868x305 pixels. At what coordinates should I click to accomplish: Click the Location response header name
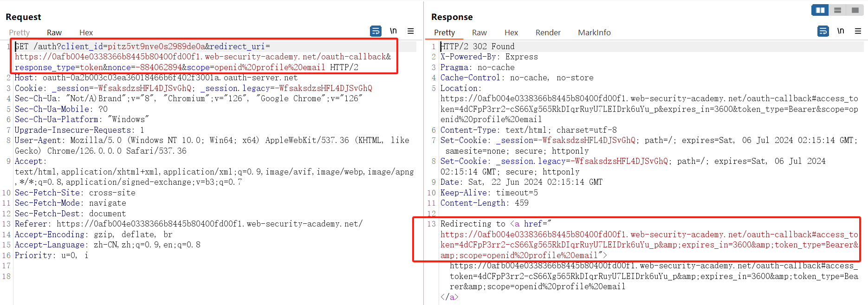pos(461,88)
